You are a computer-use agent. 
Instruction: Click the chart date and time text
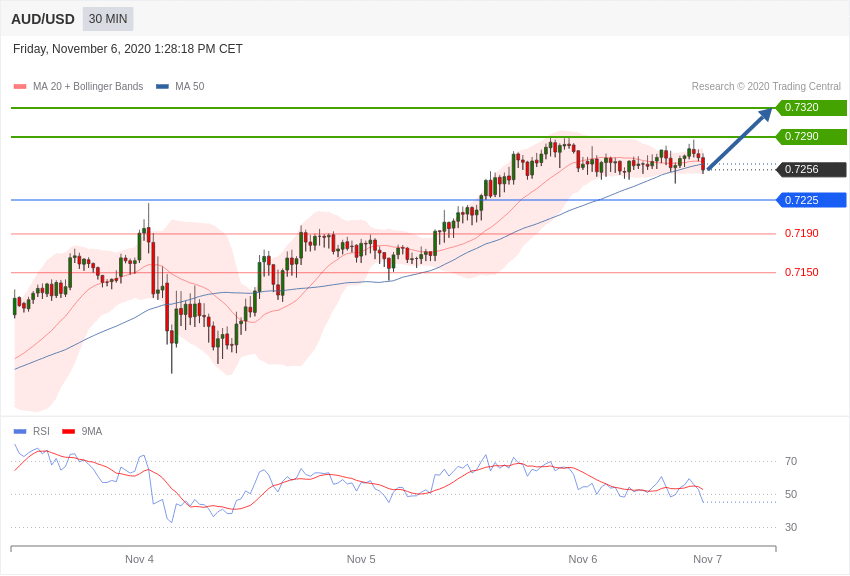click(x=127, y=49)
